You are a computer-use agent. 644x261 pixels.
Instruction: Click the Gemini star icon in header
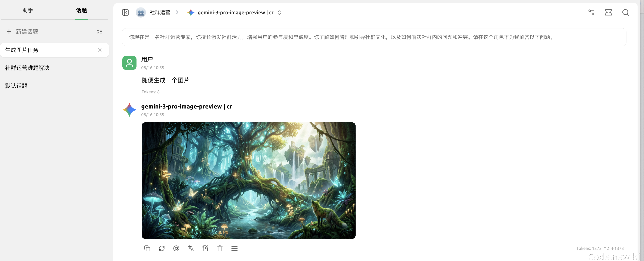click(191, 12)
